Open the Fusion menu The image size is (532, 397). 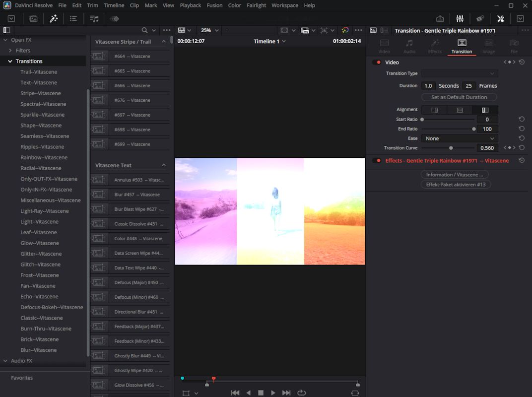(x=214, y=5)
